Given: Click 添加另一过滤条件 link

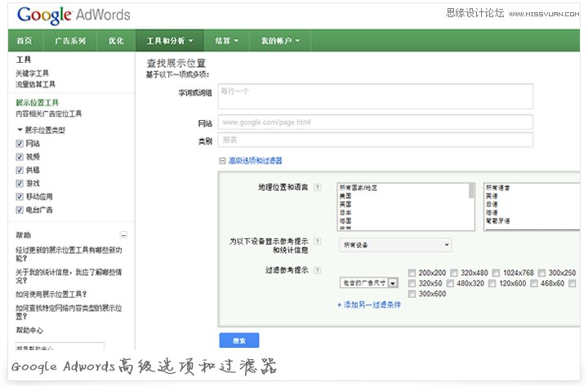Looking at the screenshot, I should click(369, 304).
